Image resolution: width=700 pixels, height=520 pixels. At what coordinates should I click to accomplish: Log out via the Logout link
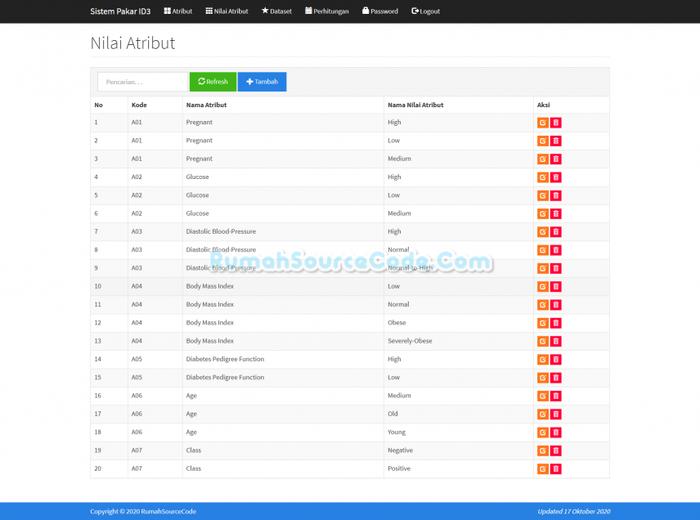coord(426,11)
